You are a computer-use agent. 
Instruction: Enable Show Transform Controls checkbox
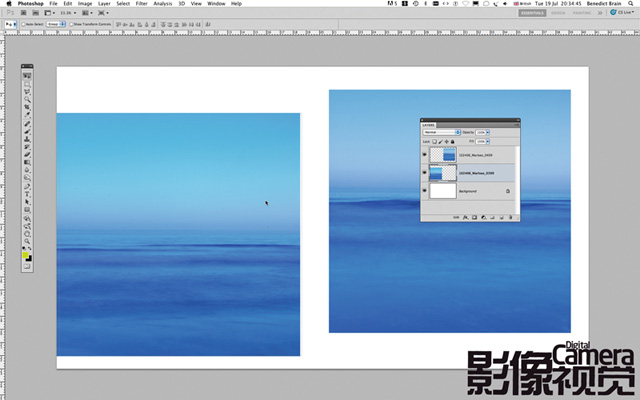tap(71, 24)
